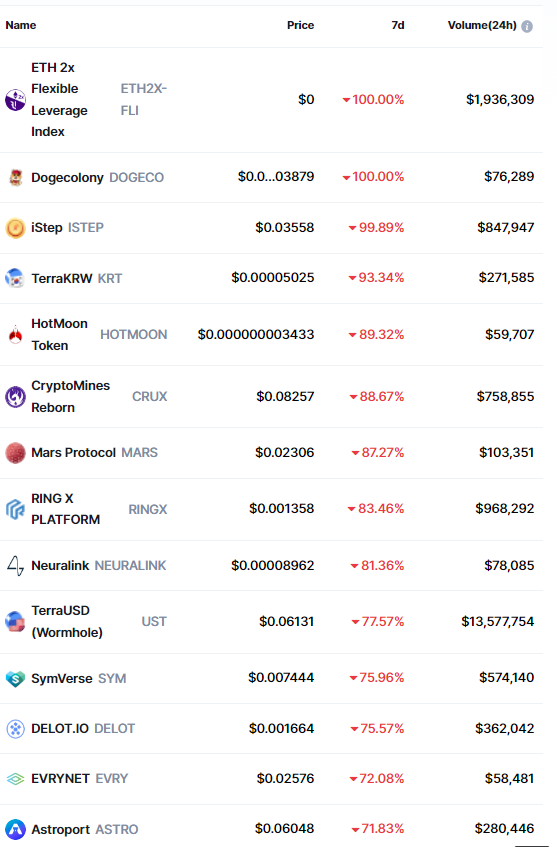Sort by the 7d column header

tap(398, 25)
